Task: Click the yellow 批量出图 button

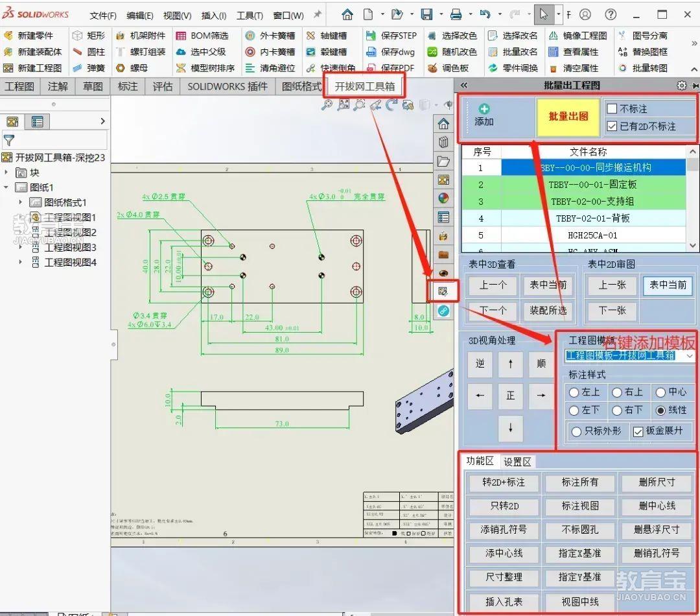Action: point(568,117)
